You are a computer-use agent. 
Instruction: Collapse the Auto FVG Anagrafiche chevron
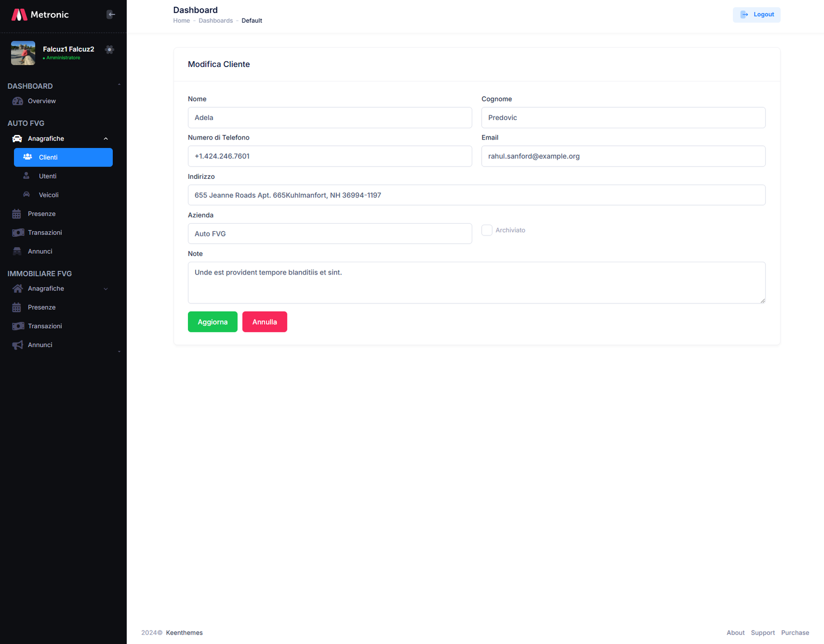click(106, 139)
